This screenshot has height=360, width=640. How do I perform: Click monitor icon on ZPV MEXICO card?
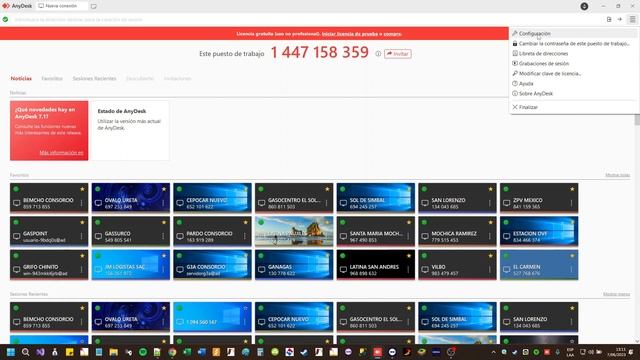coord(507,203)
